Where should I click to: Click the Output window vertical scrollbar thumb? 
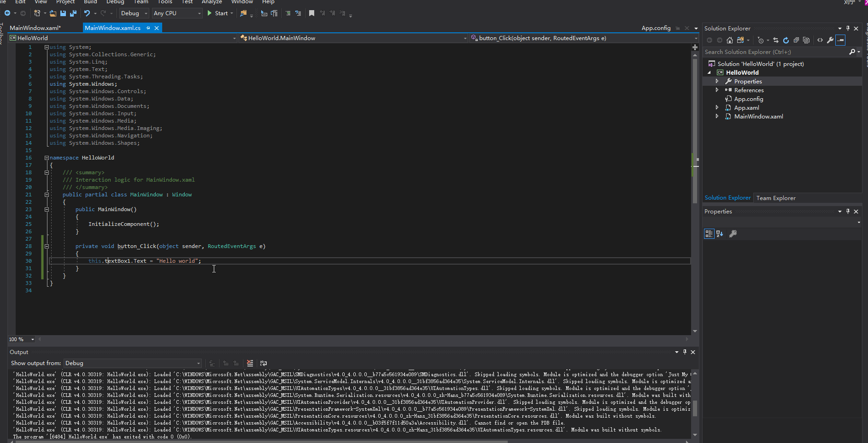coord(695,408)
